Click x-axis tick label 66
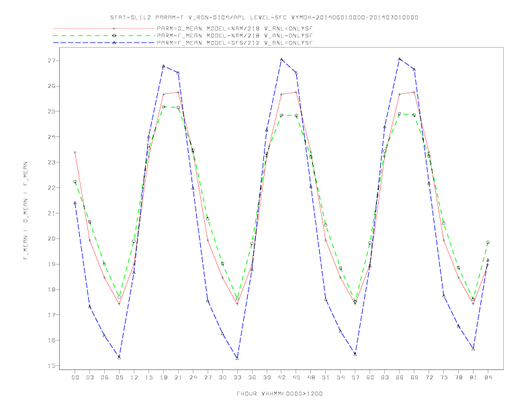Viewport: 532px width, 411px height. [400, 377]
